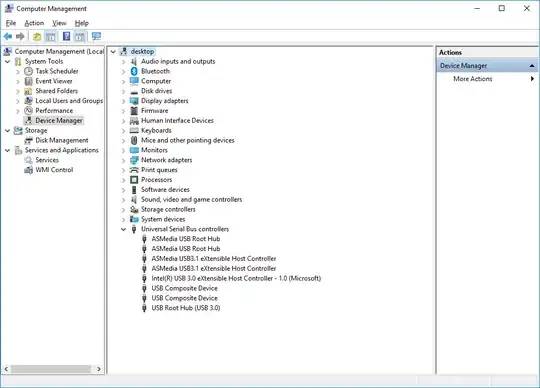540x388 pixels.
Task: Open the View menu
Action: coord(59,23)
